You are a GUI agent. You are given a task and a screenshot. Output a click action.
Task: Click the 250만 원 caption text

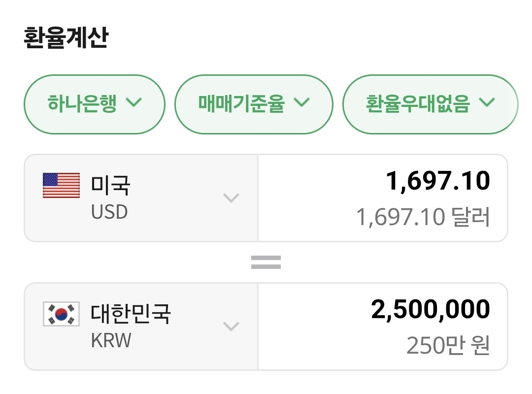coord(448,345)
